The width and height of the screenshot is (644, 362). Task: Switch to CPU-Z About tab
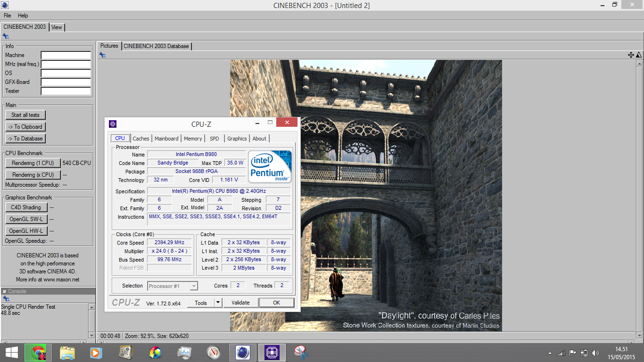[x=259, y=139]
